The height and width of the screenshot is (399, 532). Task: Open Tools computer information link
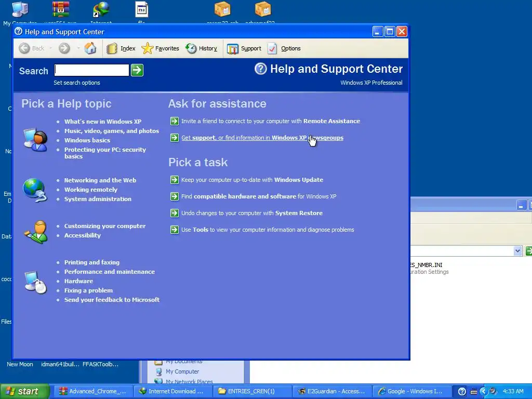(268, 230)
